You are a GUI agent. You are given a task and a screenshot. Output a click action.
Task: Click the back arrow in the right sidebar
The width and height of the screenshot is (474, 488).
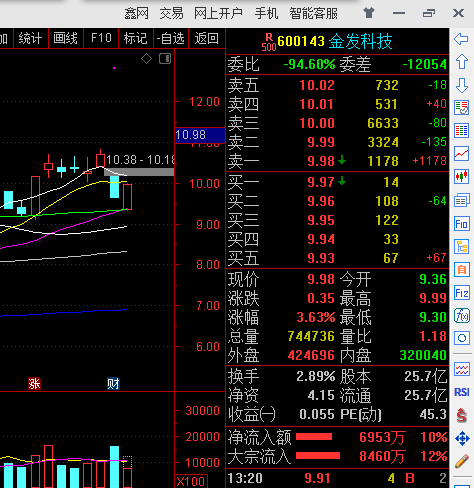coord(461,39)
